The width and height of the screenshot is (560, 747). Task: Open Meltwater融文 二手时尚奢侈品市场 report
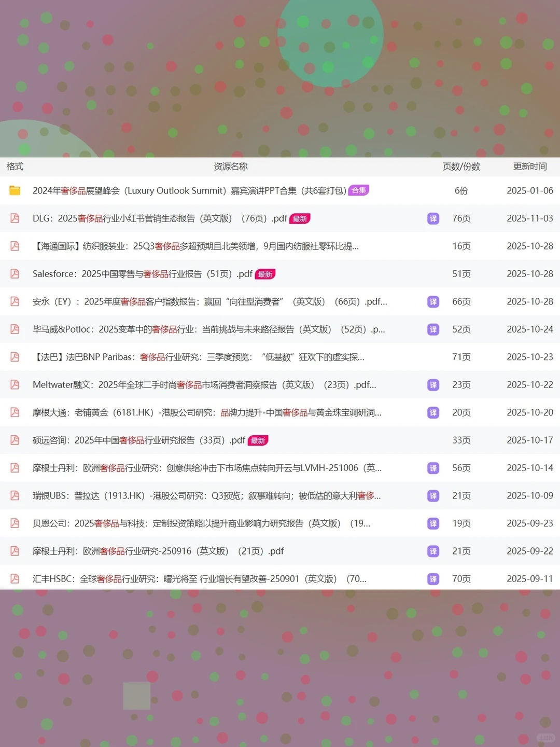pos(204,385)
